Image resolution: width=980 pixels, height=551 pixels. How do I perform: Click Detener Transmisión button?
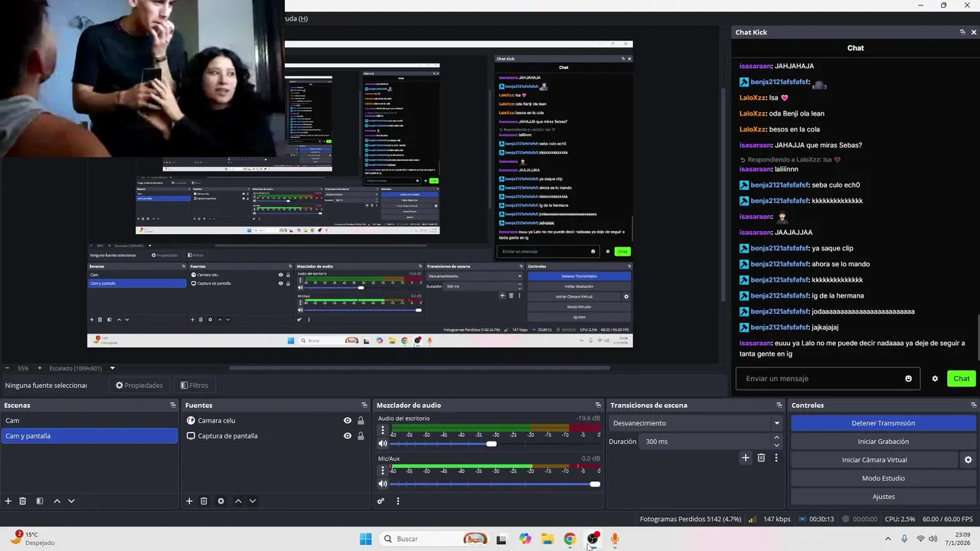[883, 423]
